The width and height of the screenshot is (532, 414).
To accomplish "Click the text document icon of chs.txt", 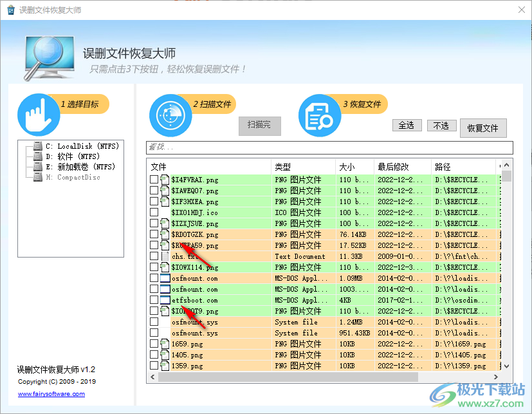I will 165,256.
